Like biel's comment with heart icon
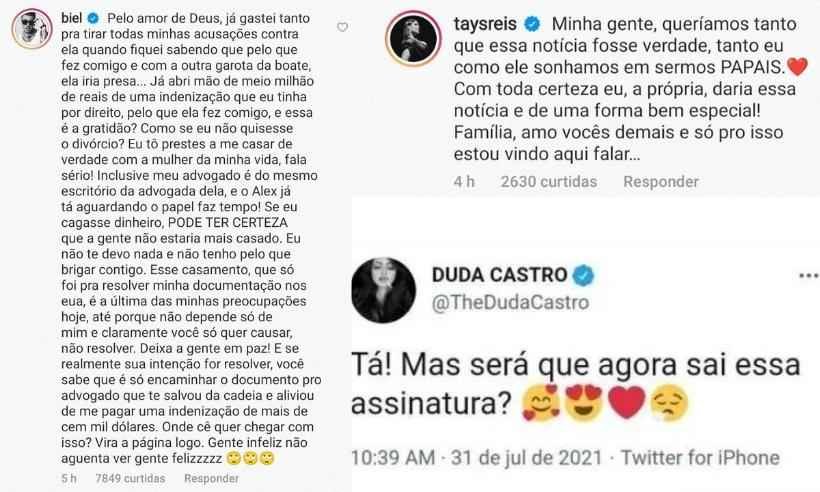Viewport: 820px width, 492px height. (x=343, y=27)
